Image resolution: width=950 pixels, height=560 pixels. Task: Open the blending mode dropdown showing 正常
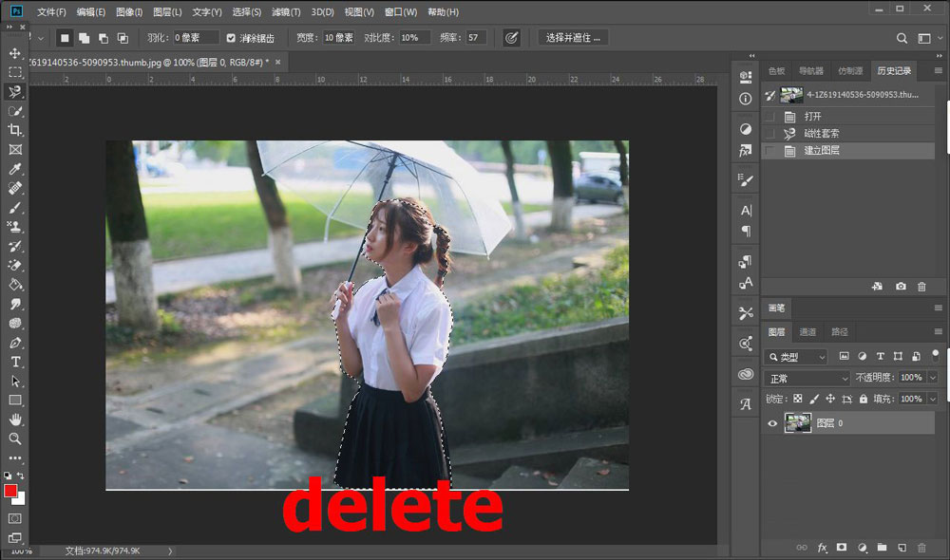[x=806, y=377]
